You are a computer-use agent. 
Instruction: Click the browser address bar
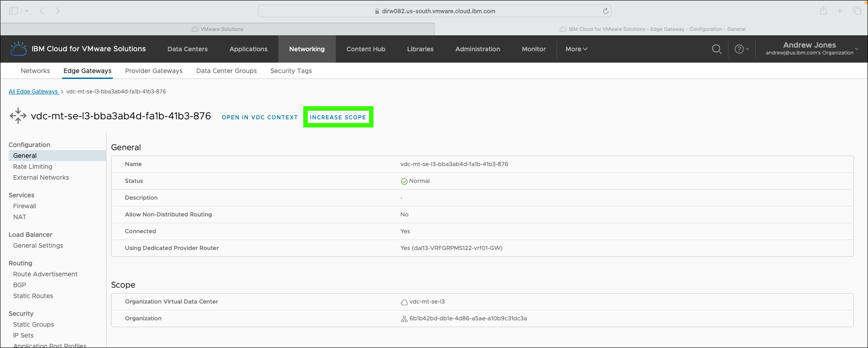tap(434, 11)
